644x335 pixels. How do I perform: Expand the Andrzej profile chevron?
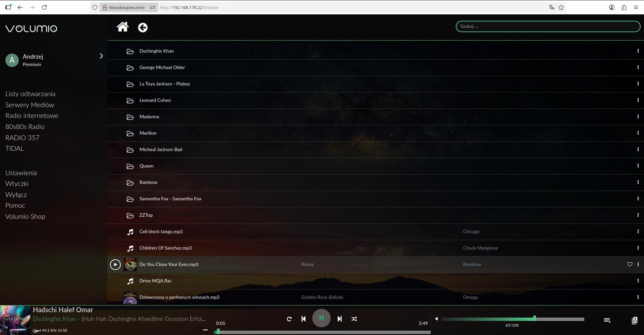[101, 56]
